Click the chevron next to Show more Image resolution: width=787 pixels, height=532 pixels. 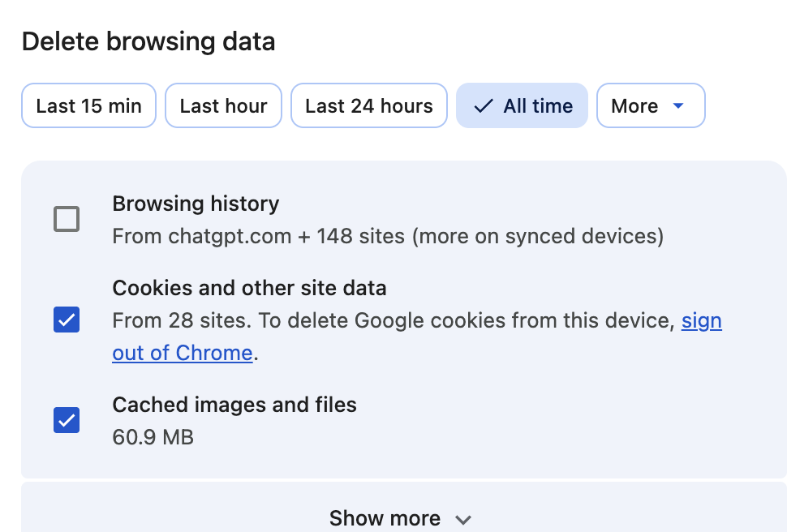pos(463,519)
